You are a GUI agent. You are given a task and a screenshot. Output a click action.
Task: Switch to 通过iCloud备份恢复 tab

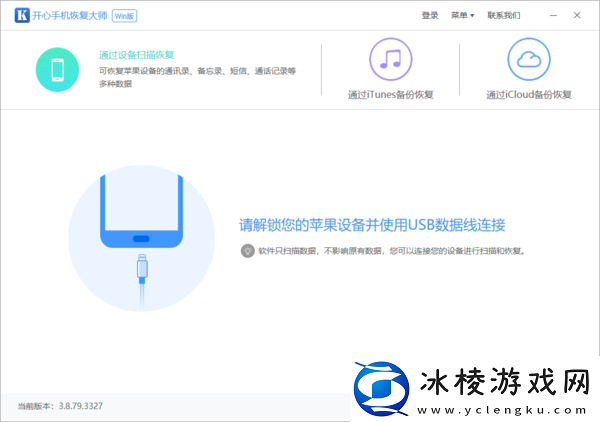click(529, 95)
